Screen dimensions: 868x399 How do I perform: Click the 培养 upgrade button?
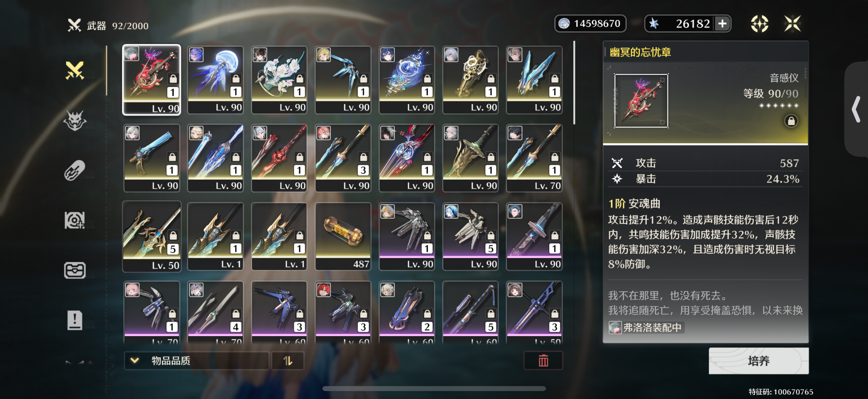tap(758, 361)
